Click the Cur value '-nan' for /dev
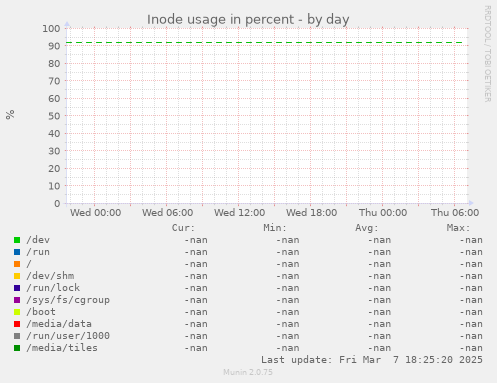The width and height of the screenshot is (497, 383). pos(196,240)
